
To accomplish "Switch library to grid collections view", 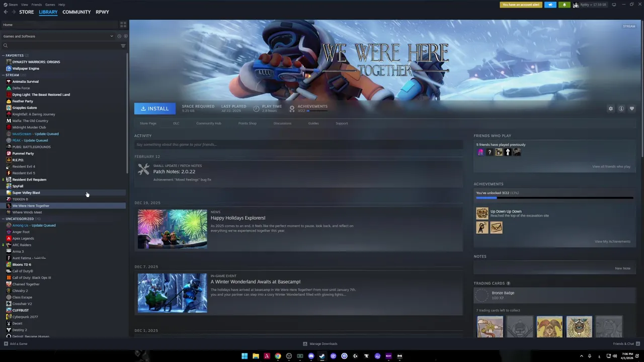I will [x=123, y=25].
